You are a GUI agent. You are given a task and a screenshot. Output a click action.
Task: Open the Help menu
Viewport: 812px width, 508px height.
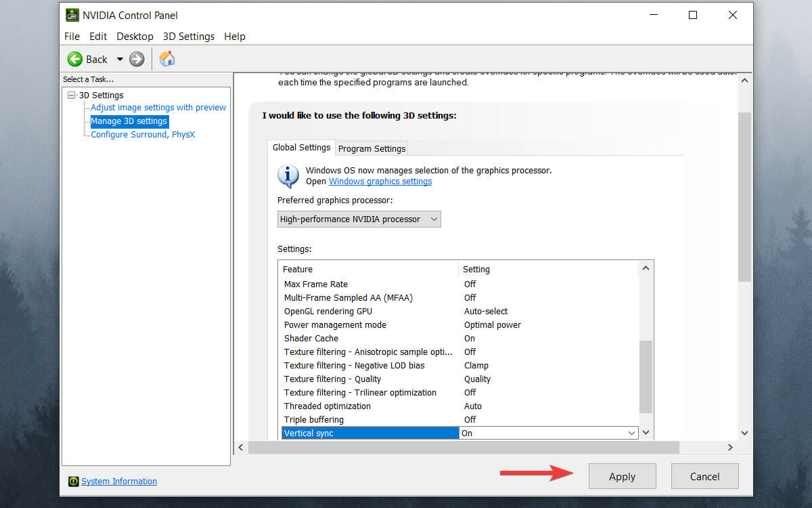point(235,37)
